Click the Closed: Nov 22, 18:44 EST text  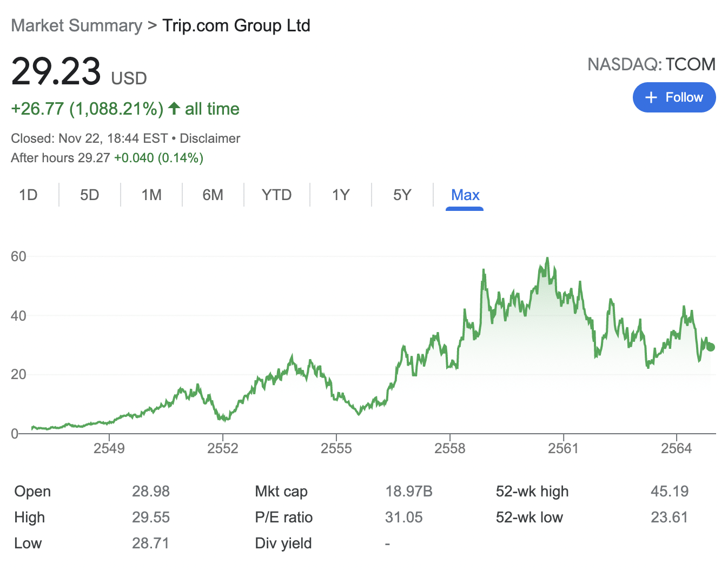[x=89, y=138]
